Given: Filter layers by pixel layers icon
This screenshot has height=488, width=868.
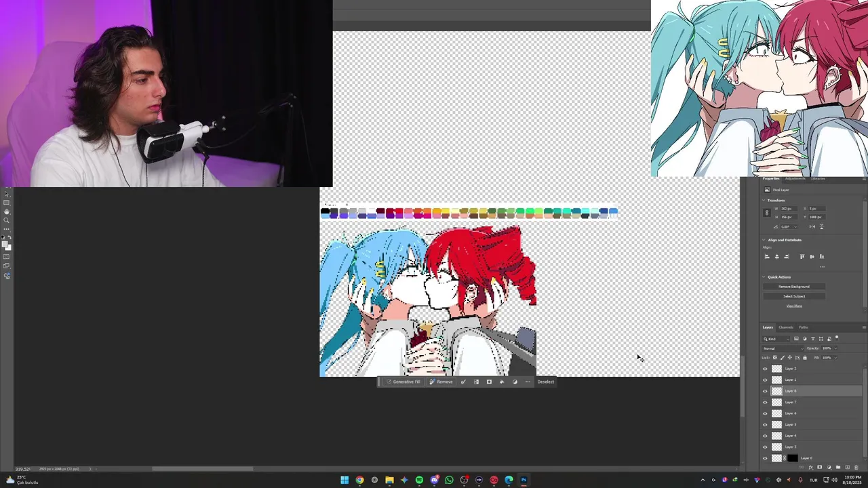Looking at the screenshot, I should point(796,339).
